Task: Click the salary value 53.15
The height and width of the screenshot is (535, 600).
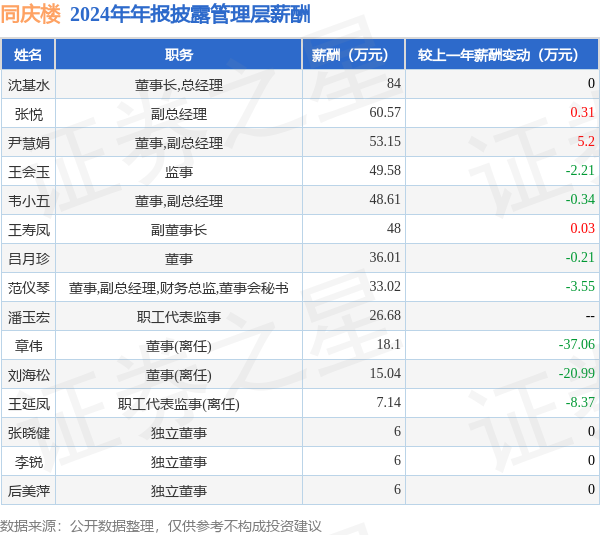Action: click(385, 142)
